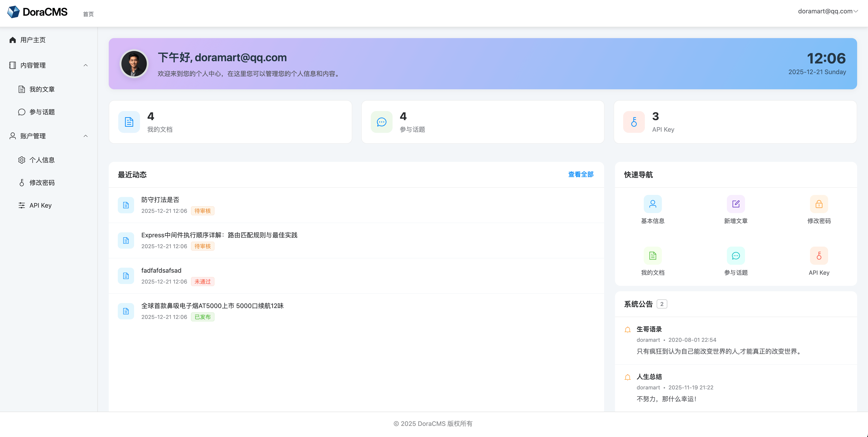Select 首页 in the top navigation

pyautogui.click(x=88, y=14)
